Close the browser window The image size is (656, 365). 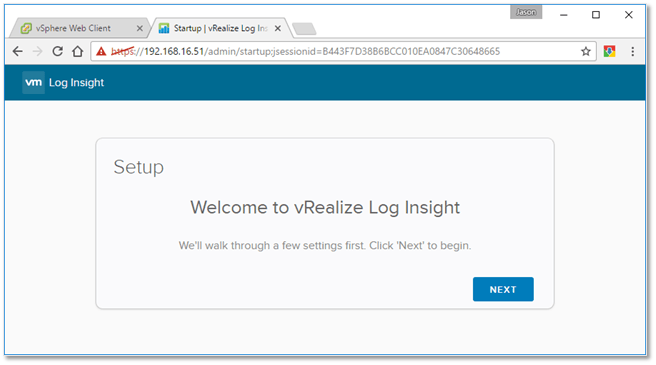628,15
